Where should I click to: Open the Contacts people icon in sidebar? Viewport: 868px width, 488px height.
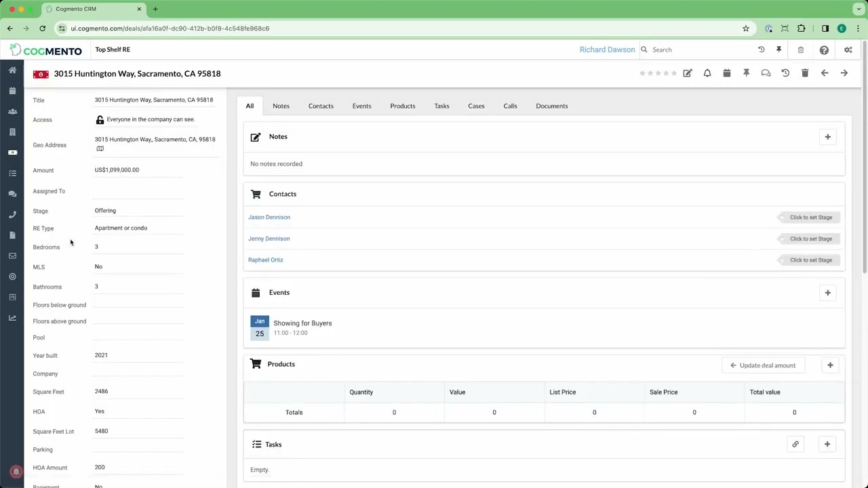click(x=12, y=111)
